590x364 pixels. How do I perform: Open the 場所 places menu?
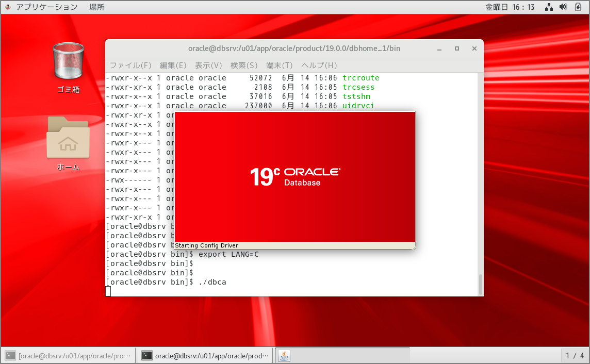coord(96,7)
